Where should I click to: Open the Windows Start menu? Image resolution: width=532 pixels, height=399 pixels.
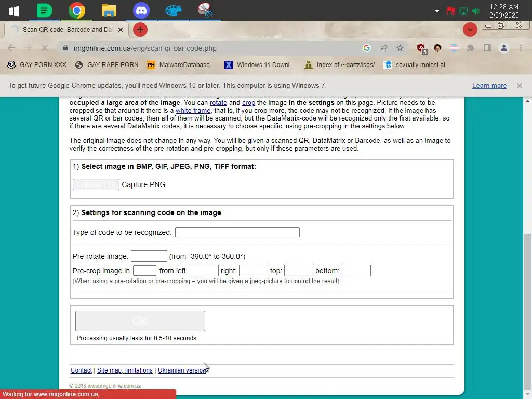(x=14, y=10)
